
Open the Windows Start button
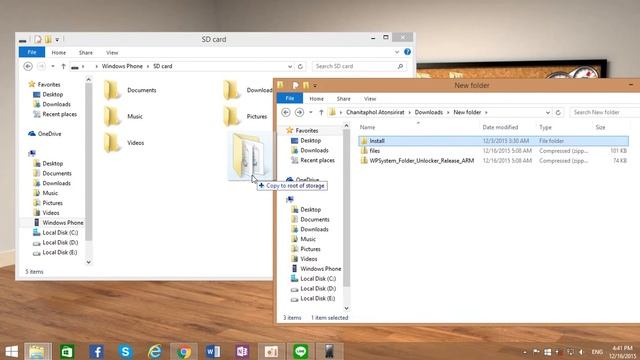11,351
